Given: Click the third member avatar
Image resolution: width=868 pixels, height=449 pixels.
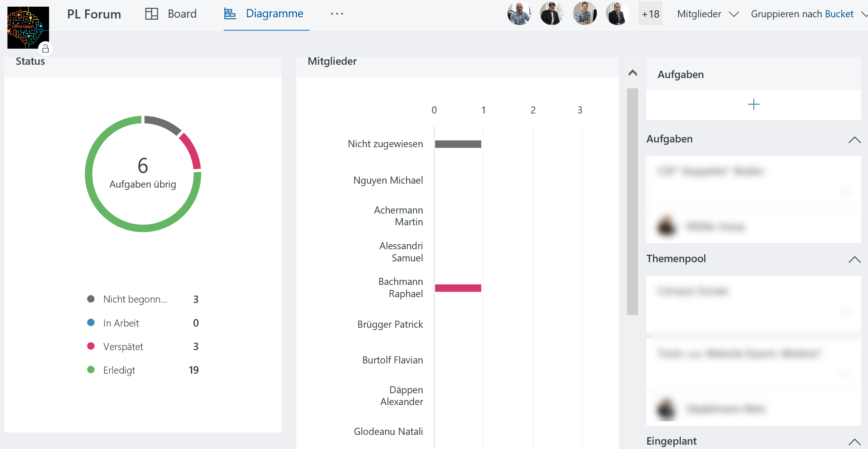Looking at the screenshot, I should 584,13.
